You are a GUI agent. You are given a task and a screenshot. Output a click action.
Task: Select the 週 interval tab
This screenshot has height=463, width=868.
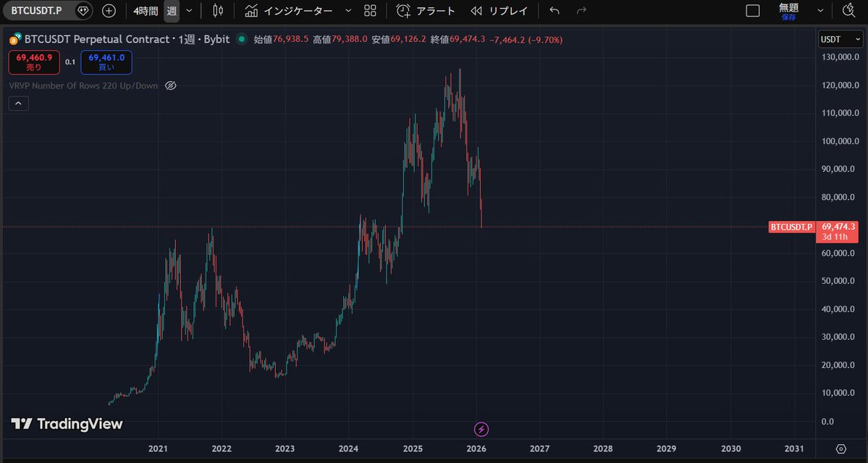[170, 11]
